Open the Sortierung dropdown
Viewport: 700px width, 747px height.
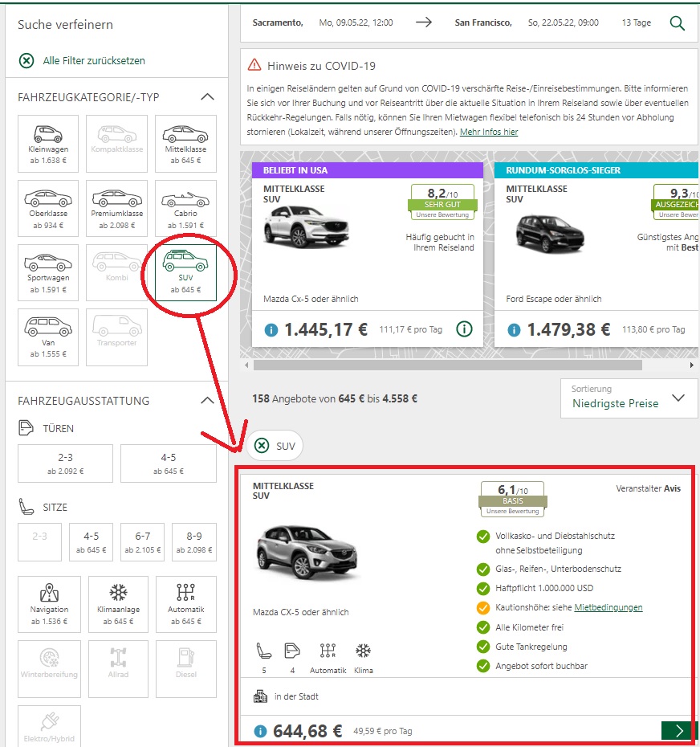point(629,398)
